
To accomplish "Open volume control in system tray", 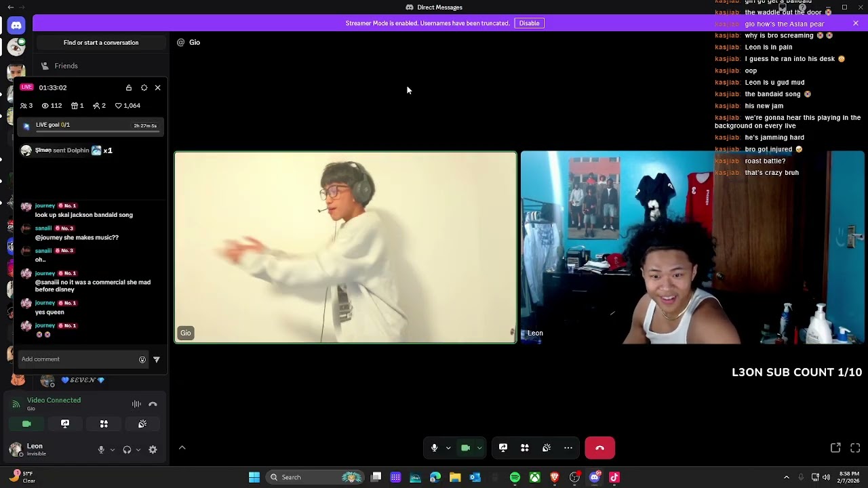I will click(826, 477).
